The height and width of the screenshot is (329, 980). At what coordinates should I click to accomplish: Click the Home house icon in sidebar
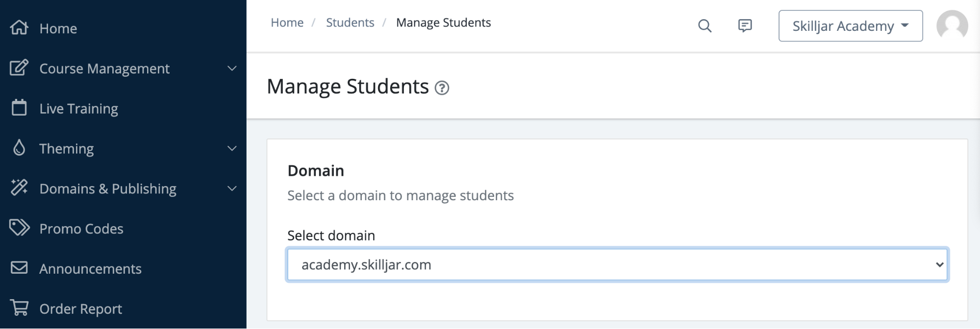[x=19, y=27]
